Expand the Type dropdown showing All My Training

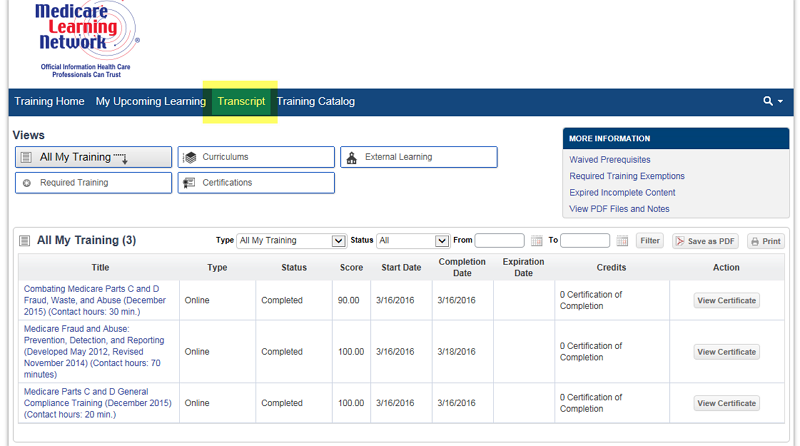[x=291, y=240]
